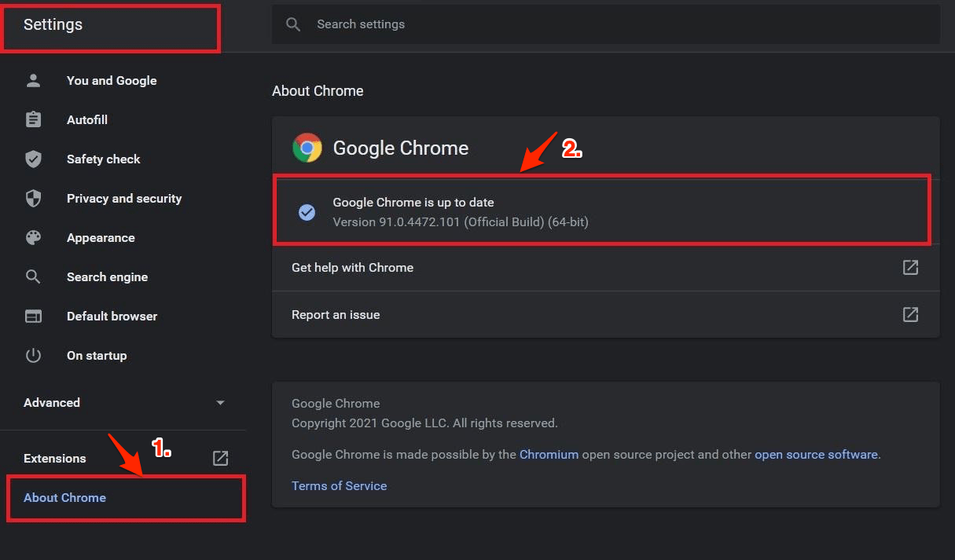
Task: Click the Default browser window icon
Action: [33, 316]
